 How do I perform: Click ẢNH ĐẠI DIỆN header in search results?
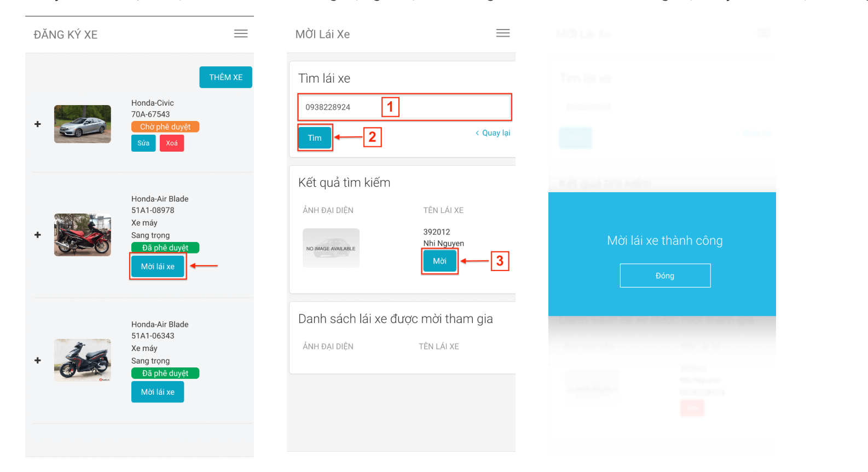[328, 210]
